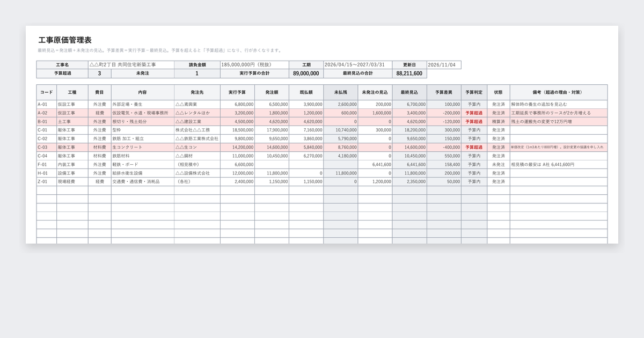
Task: Select the 予算超過 judgment in row A-02
Action: [474, 113]
